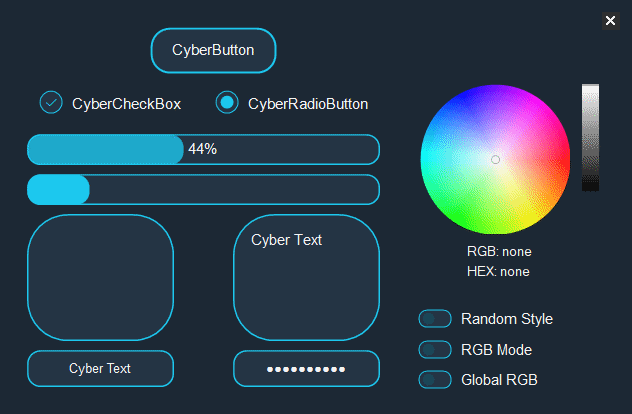Toggle the CyberCheckBox checkmark
Screen dimensions: 632x414
[51, 102]
